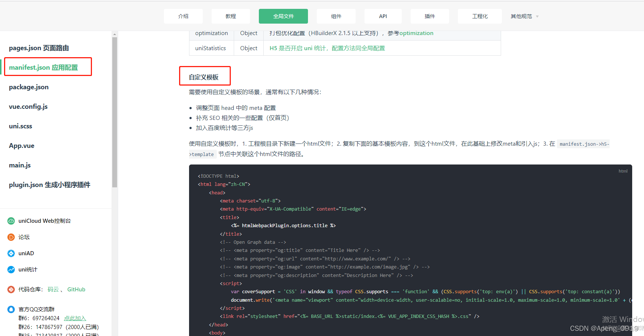644x336 pixels.
Task: Click the 其他规范 dropdown arrow
Action: pos(537,17)
